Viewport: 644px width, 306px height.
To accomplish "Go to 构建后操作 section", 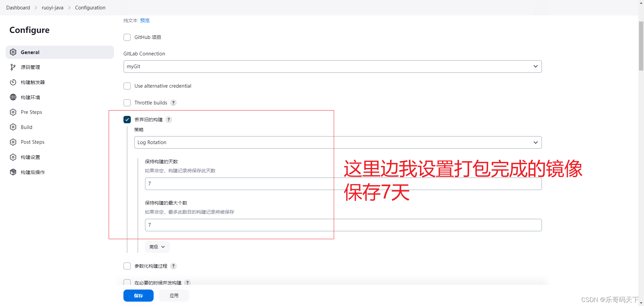I will pyautogui.click(x=60, y=172).
